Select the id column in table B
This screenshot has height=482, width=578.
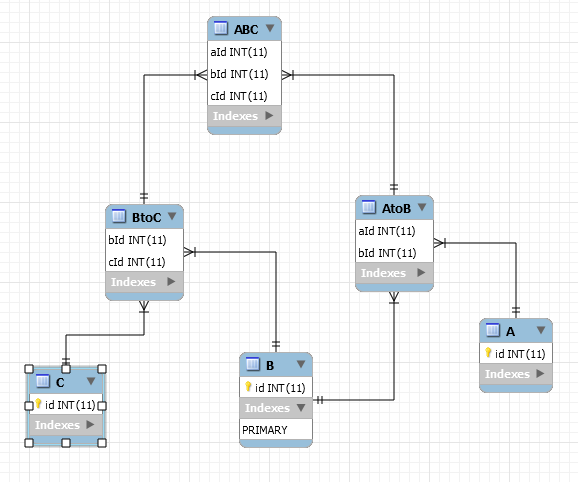click(x=276, y=388)
